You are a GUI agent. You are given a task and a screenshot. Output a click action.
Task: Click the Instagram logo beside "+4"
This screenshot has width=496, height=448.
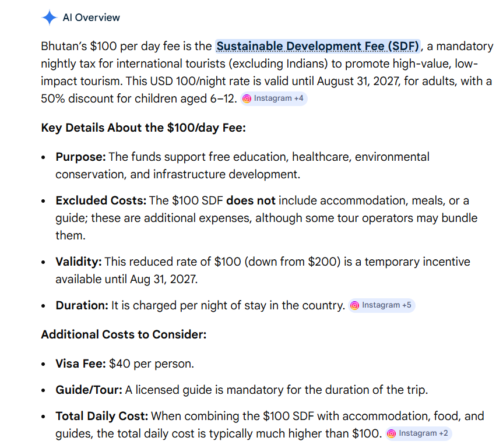pyautogui.click(x=247, y=98)
